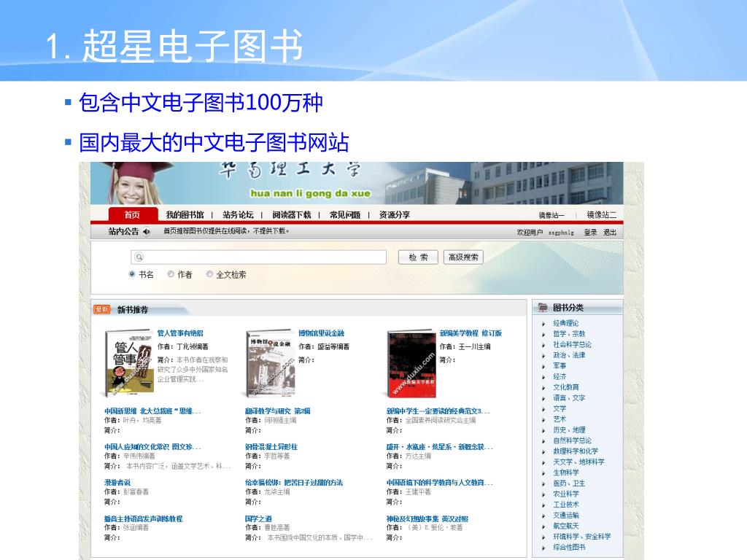Click inside the book search input field
The height and width of the screenshot is (560, 747).
pos(259,257)
